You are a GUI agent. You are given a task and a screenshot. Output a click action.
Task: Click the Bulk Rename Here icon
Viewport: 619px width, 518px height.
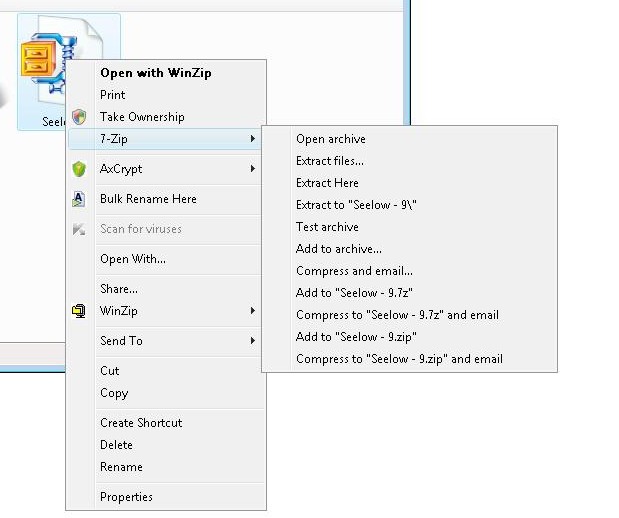[79, 199]
